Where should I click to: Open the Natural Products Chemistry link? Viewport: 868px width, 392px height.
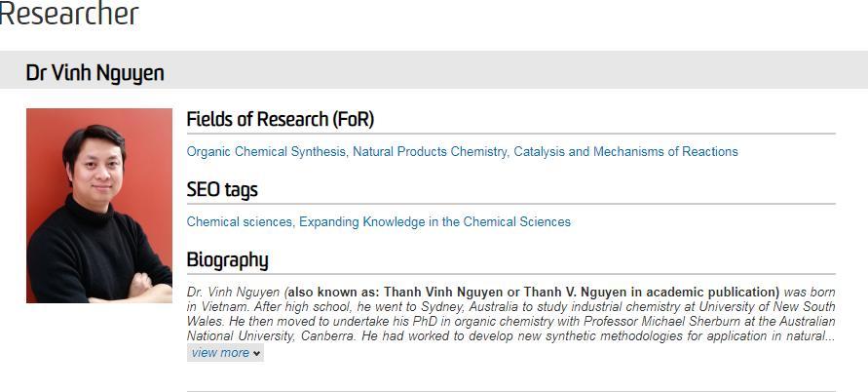(x=430, y=151)
